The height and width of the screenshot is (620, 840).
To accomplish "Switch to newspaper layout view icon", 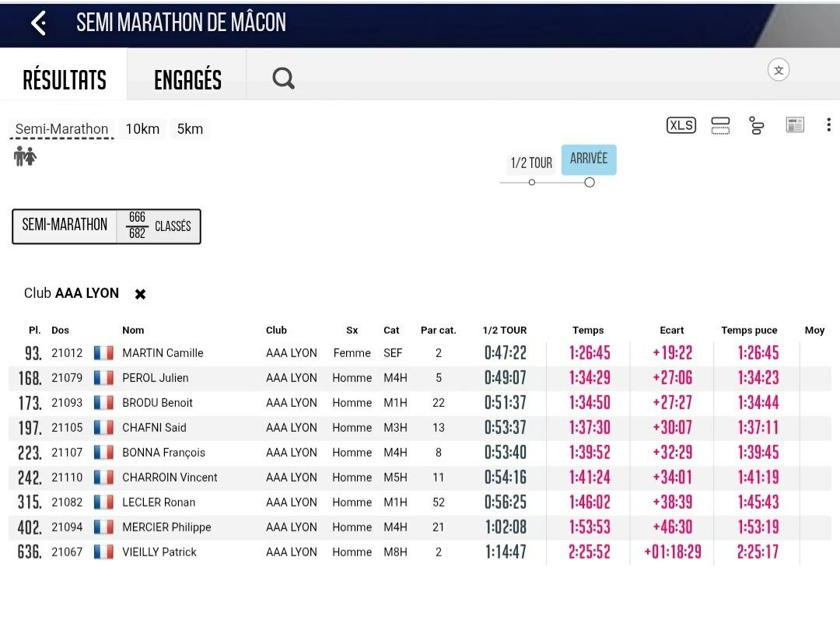I will pos(795,125).
